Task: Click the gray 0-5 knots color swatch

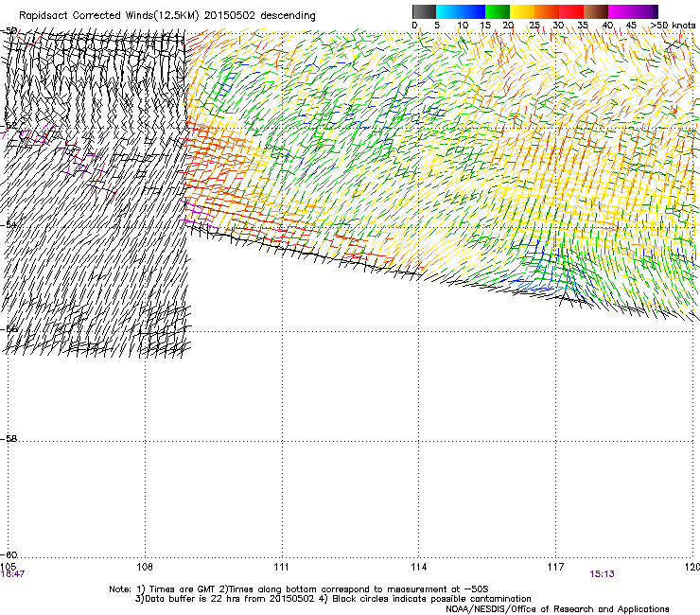Action: [424, 11]
